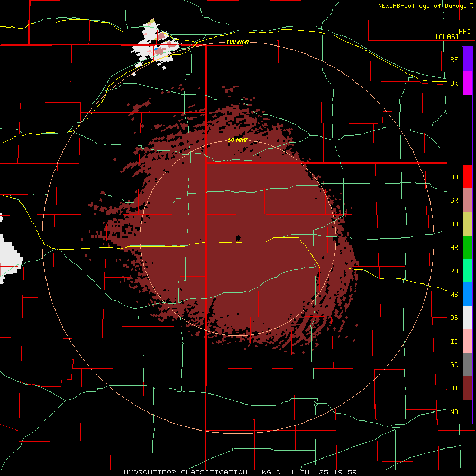Click the BD legend label
Image resolution: width=476 pixels, height=476 pixels.
click(454, 224)
